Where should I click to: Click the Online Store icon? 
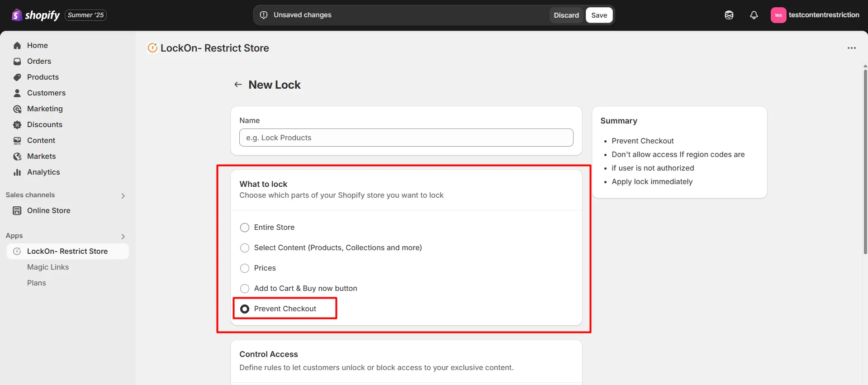pos(17,210)
